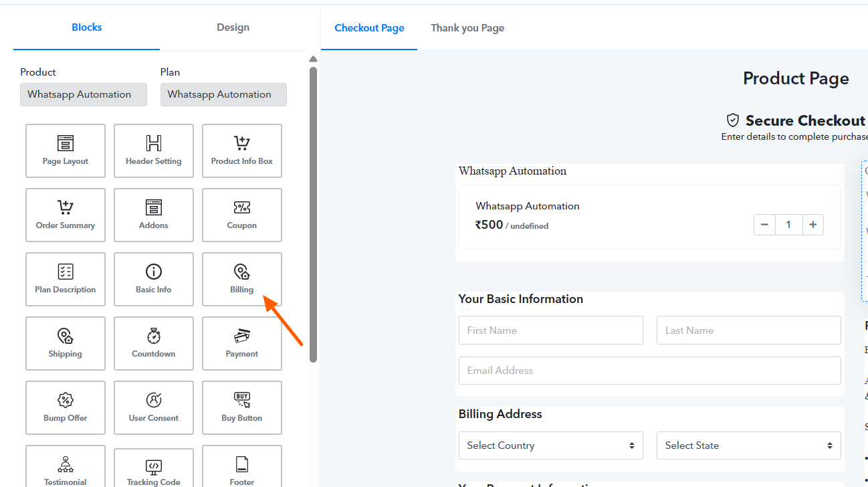The image size is (868, 487).
Task: Decrease quantity with the minus button
Action: (x=764, y=225)
